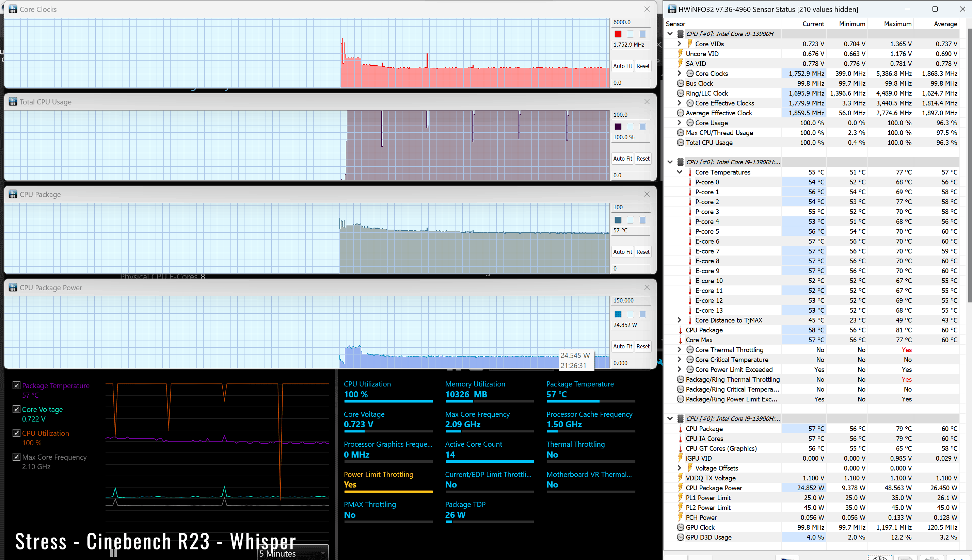Click the Total CPU Usage graph window icon

[x=13, y=101]
